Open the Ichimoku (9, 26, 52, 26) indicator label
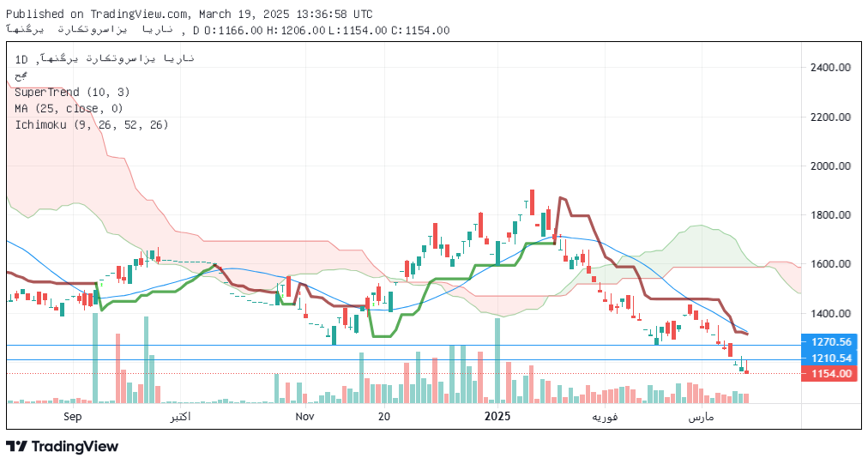868x464 pixels. coord(91,124)
